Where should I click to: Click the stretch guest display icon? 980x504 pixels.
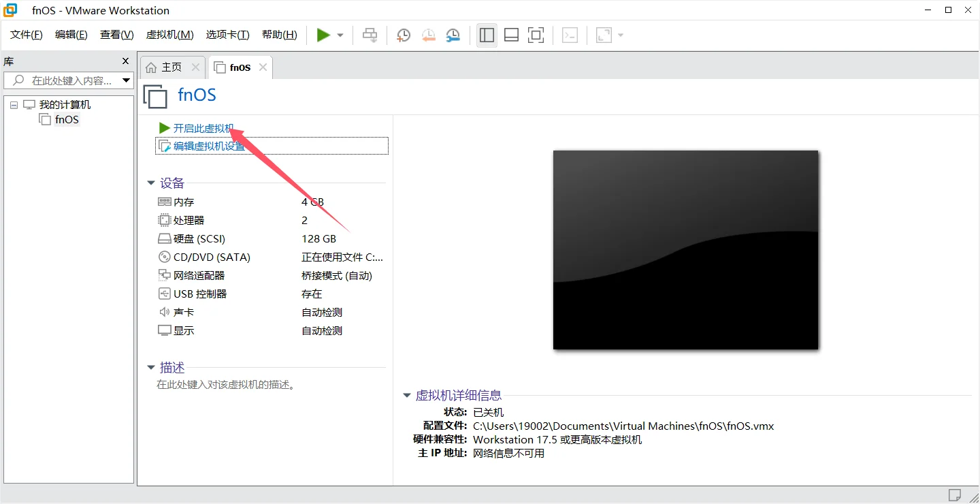pyautogui.click(x=604, y=35)
